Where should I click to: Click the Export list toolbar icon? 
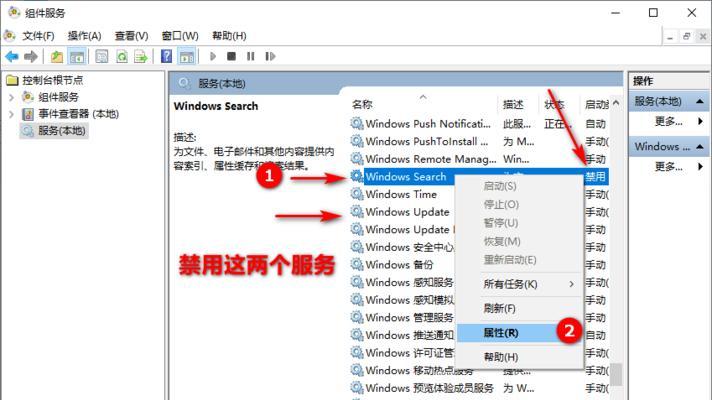[x=141, y=57]
